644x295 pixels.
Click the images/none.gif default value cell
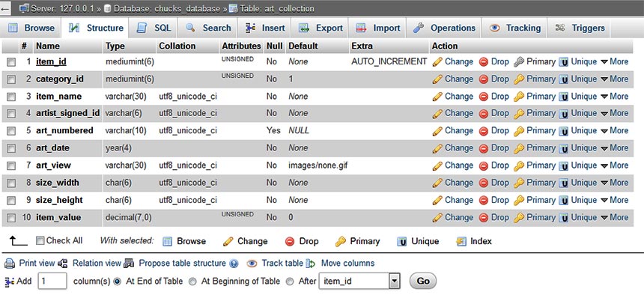coord(318,165)
